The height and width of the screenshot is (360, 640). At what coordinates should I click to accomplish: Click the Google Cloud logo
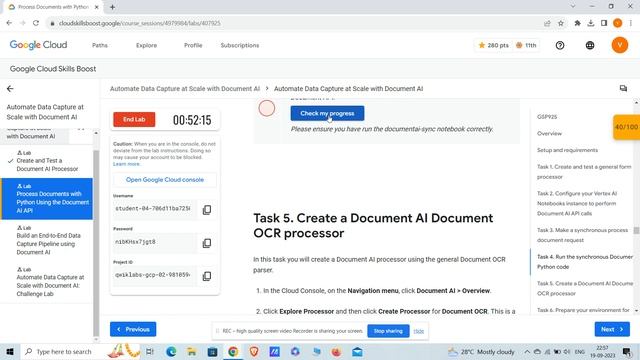click(38, 45)
